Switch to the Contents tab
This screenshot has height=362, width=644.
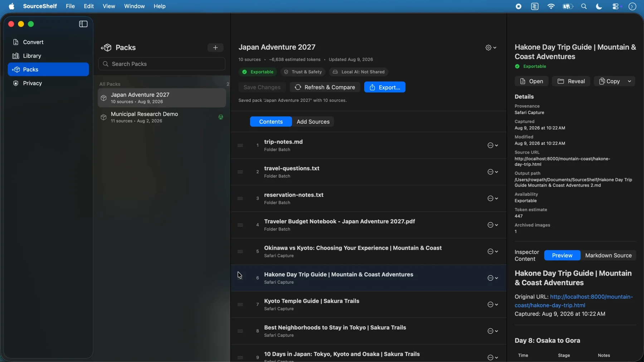[271, 122]
